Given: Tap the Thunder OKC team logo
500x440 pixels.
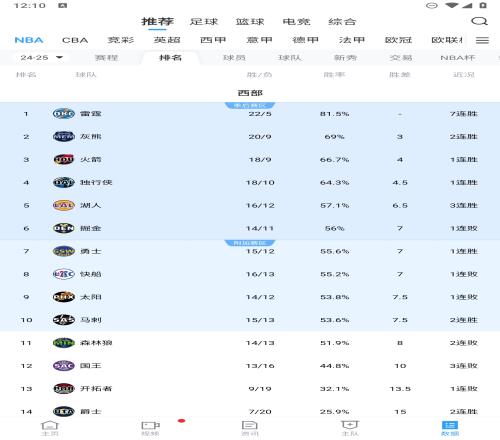Looking at the screenshot, I should coord(64,114).
